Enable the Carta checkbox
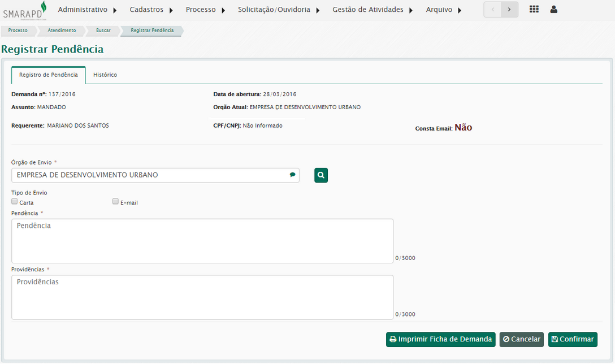This screenshot has width=615, height=364. (x=15, y=201)
